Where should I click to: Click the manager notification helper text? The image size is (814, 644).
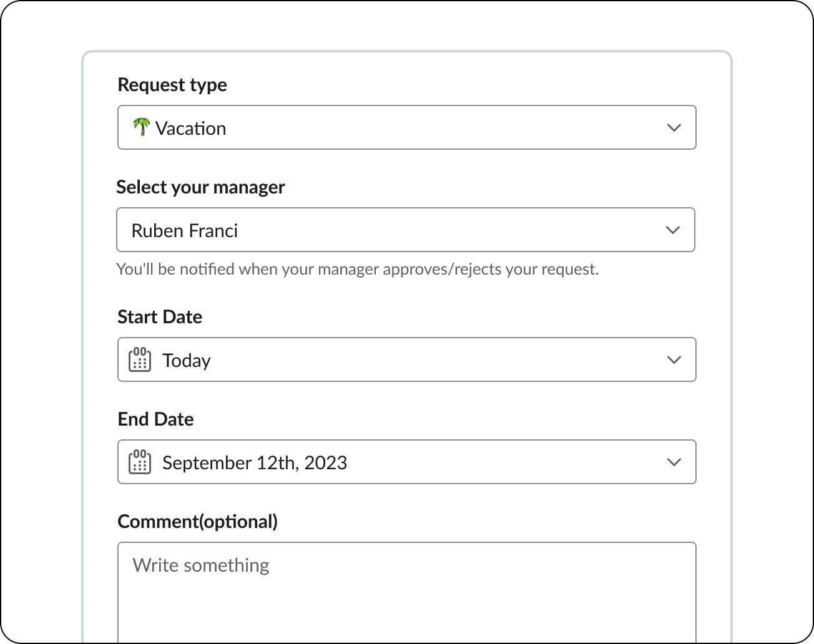[357, 270]
